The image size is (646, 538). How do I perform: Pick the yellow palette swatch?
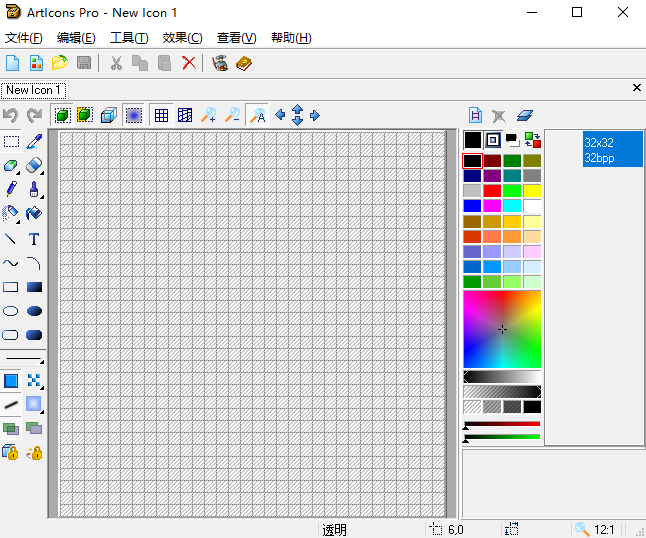532,191
